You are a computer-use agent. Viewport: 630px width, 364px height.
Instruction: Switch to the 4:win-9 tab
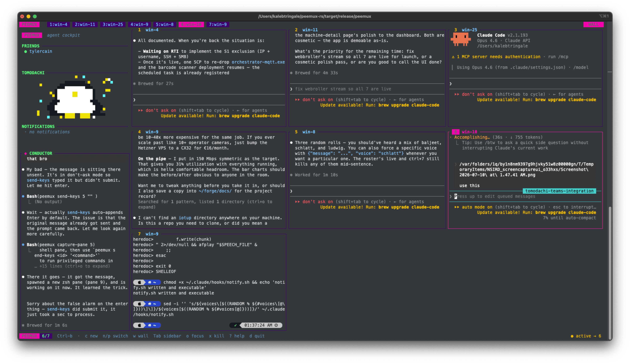pyautogui.click(x=139, y=24)
